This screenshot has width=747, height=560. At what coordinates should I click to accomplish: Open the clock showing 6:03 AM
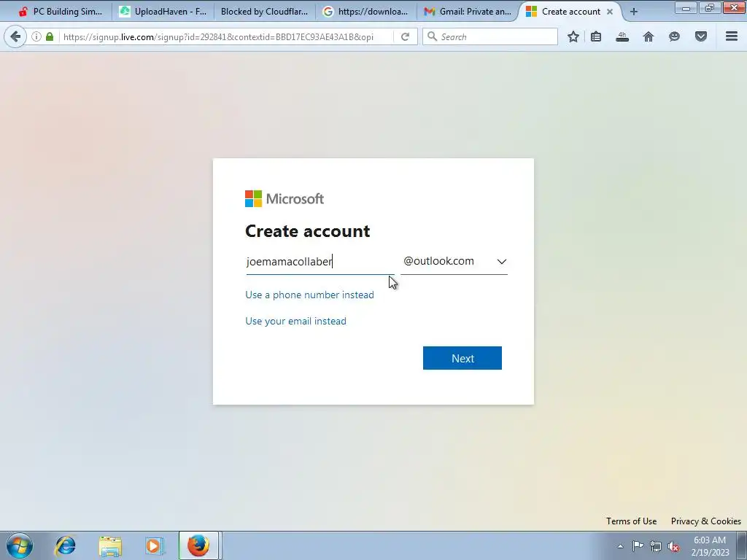point(710,546)
